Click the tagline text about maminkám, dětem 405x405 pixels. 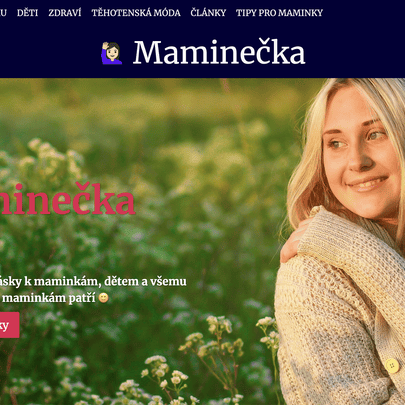93,289
